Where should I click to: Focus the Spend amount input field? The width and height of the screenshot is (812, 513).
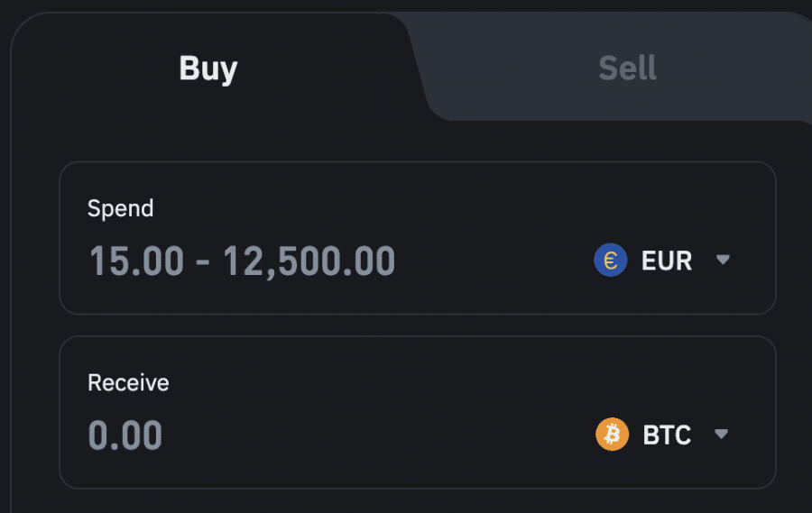(316, 261)
